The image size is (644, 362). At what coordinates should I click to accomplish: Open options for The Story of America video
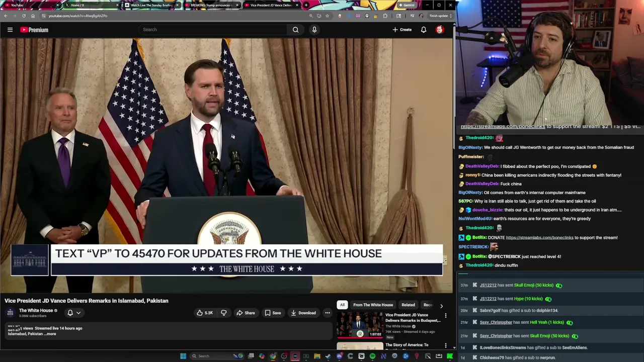(x=445, y=346)
